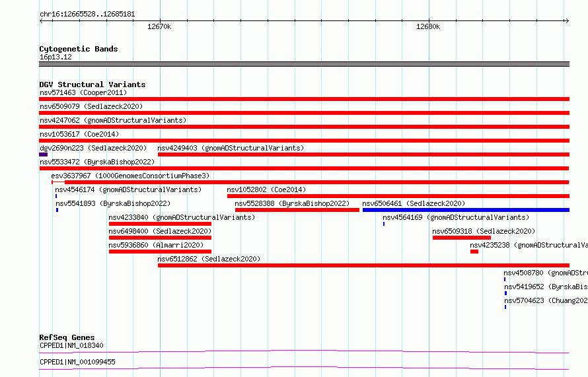The image size is (588, 377).
Task: Click the 16p13.12 band label
Action: point(55,57)
